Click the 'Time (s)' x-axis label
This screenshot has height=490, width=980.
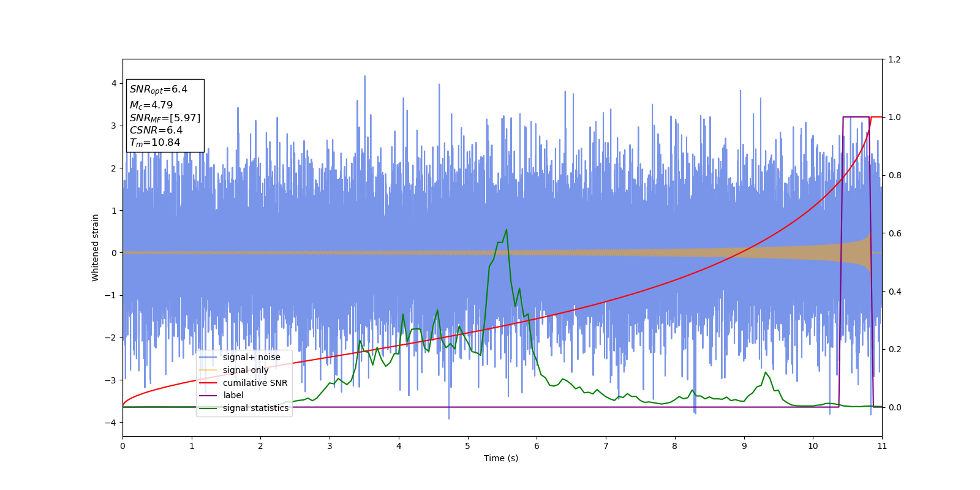coord(501,458)
